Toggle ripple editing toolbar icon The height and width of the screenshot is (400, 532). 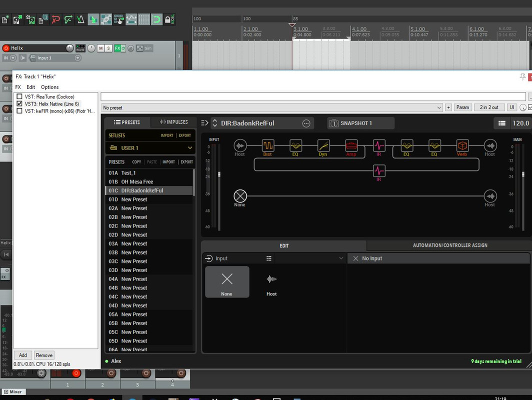point(119,19)
